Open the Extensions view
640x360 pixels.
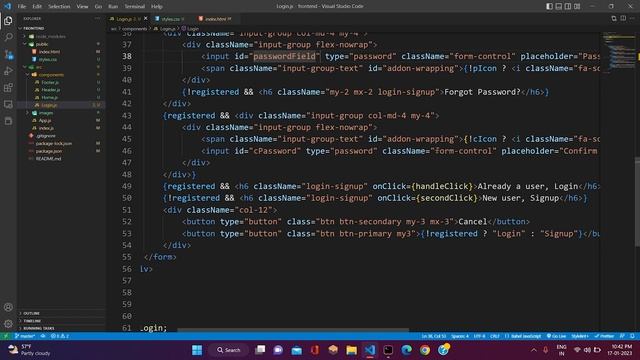[8, 88]
